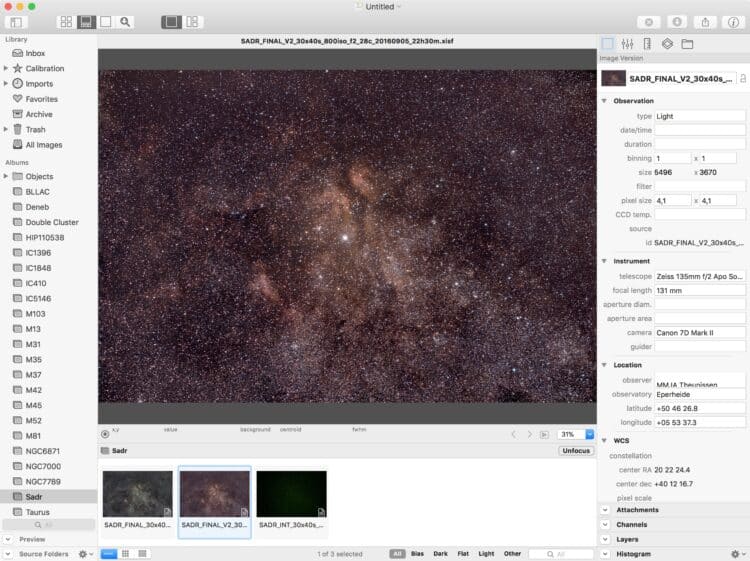
Task: Filter images by Flat frames
Action: tap(463, 553)
